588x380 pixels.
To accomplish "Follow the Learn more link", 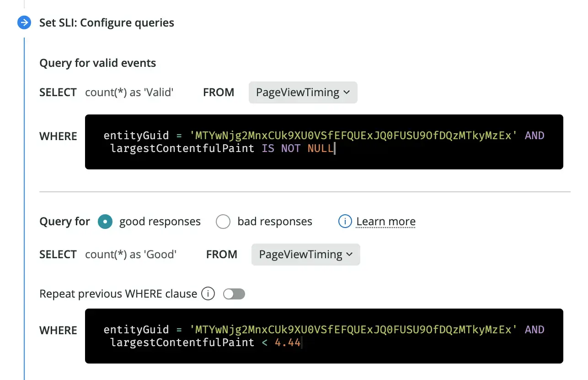I will pos(386,222).
